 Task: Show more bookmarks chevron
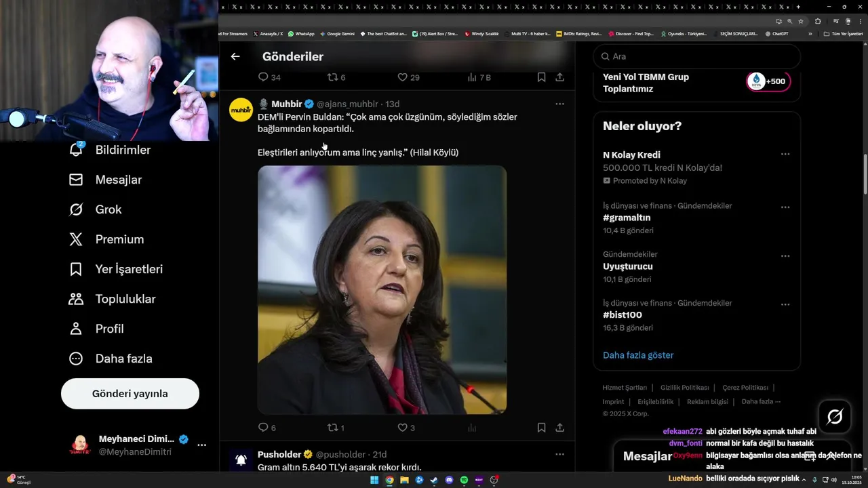[810, 34]
